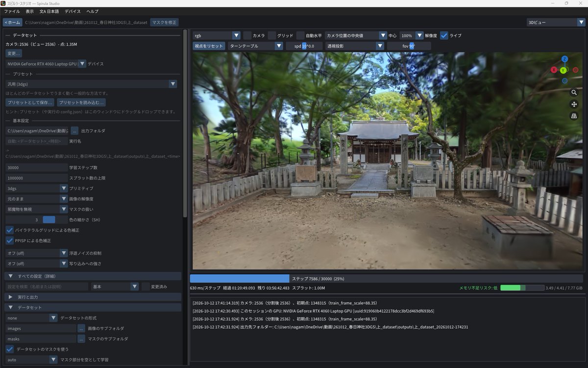The width and height of the screenshot is (588, 368).
Task: Click the マスクを修正 button
Action: click(164, 22)
